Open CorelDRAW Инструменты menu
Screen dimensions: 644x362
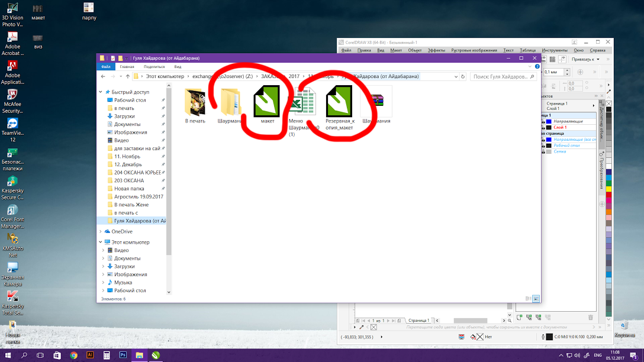pos(555,50)
